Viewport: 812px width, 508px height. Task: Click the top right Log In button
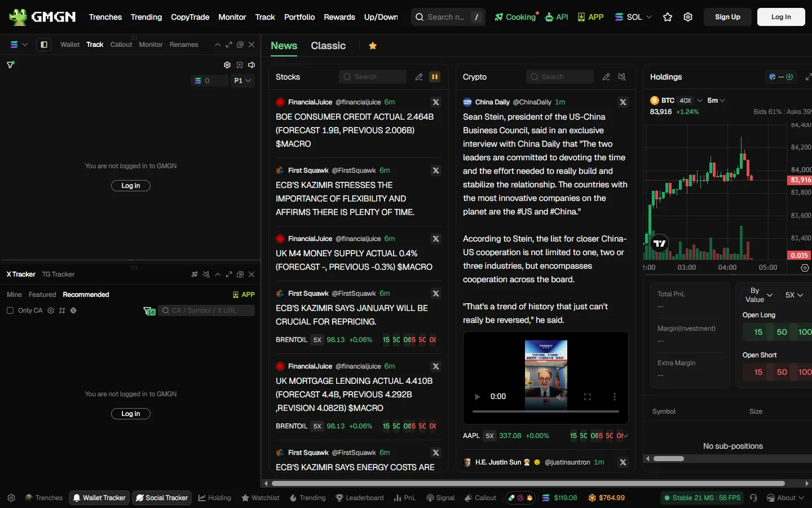click(x=781, y=17)
